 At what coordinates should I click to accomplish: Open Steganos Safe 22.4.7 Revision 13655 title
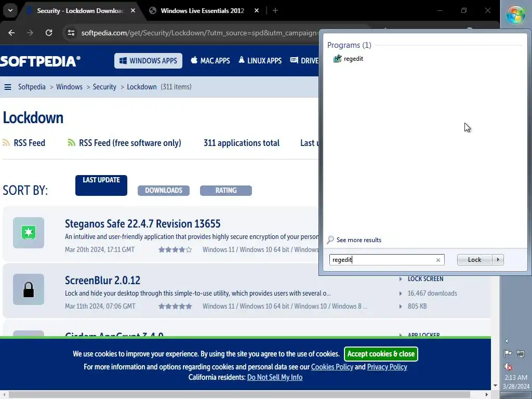click(x=142, y=223)
